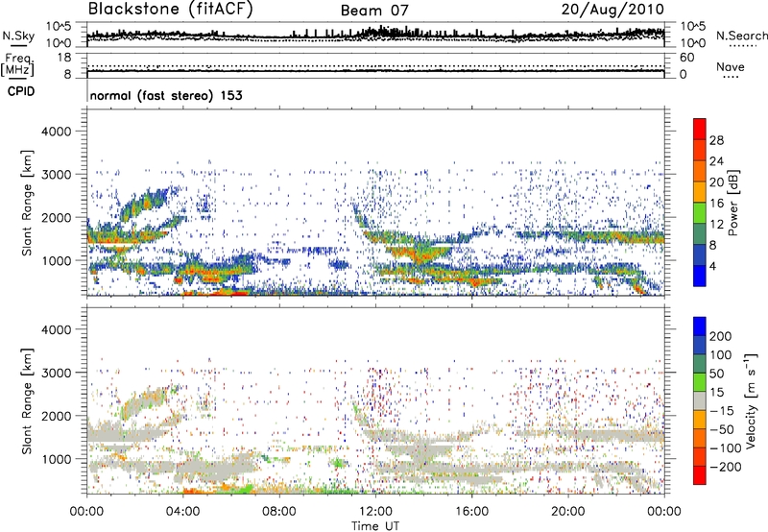Click the "Nave" legend label
Screen dimensions: 768x532
(731, 66)
